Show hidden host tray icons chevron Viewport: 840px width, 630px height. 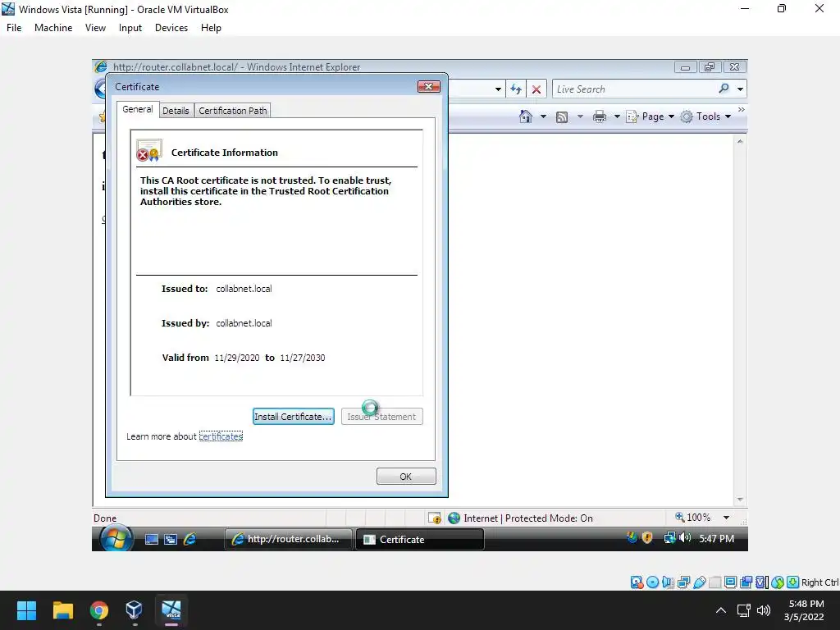tap(721, 610)
